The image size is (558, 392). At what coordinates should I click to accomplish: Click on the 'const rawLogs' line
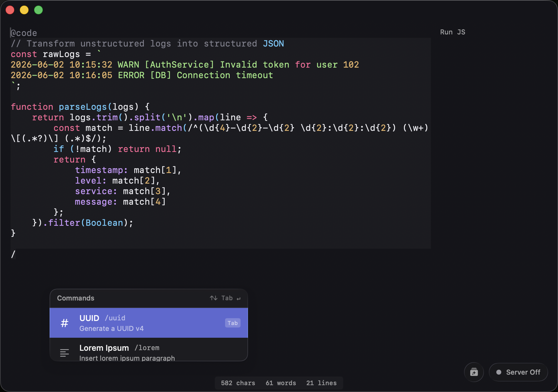coord(56,54)
